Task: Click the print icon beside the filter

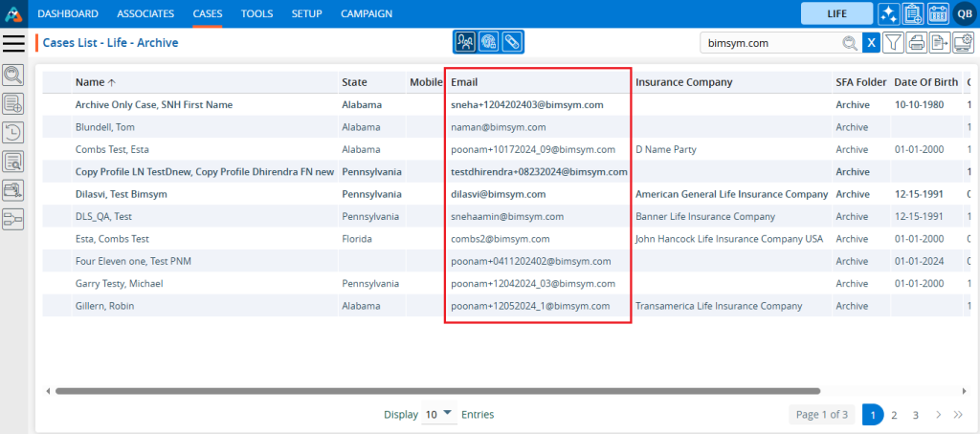Action: (x=916, y=43)
